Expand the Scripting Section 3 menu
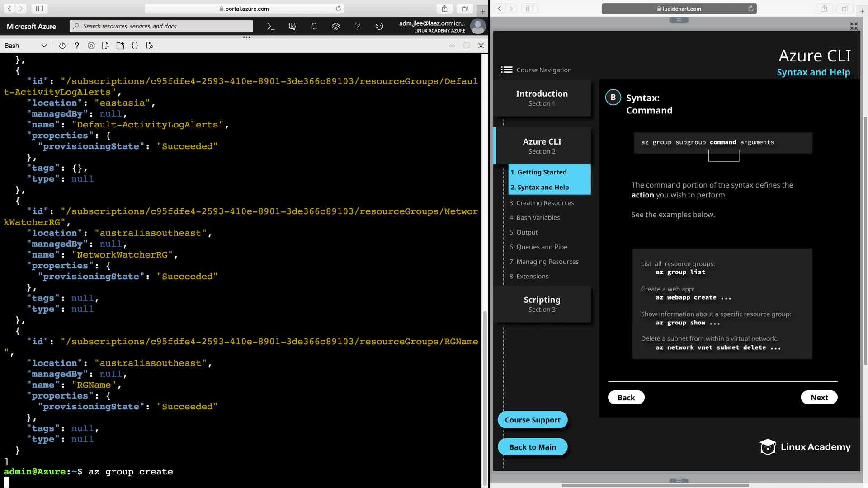The image size is (868, 488). (542, 304)
